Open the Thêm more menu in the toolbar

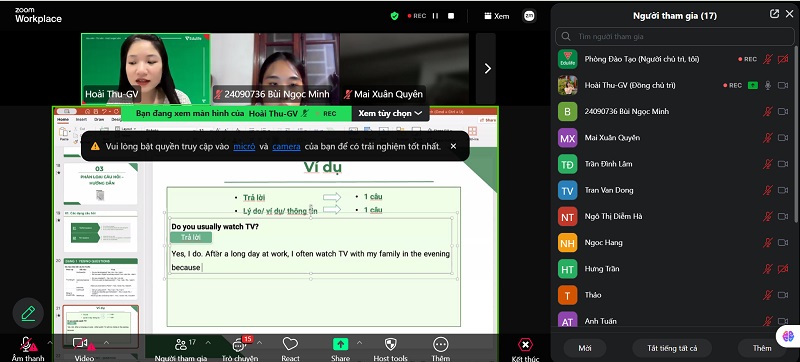[x=440, y=345]
